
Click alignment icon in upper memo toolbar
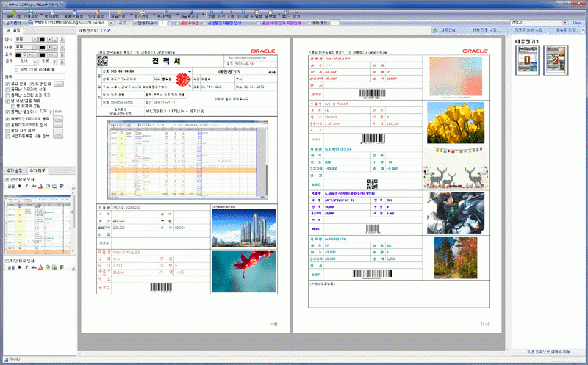(62, 186)
